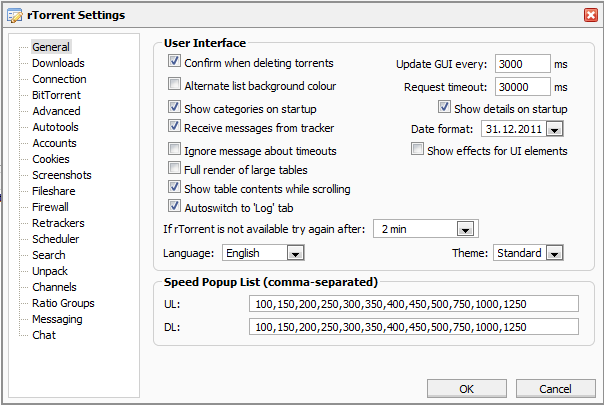The height and width of the screenshot is (406, 604).
Task: Click the Request timeout input field
Action: 522,87
